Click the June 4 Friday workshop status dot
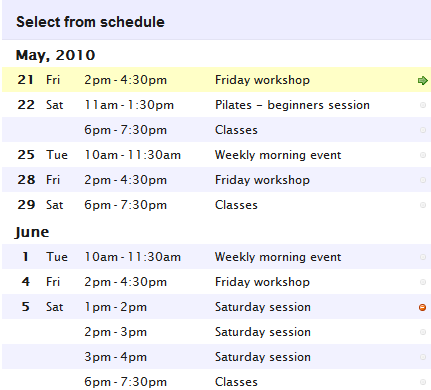The width and height of the screenshot is (431, 390). pyautogui.click(x=423, y=282)
